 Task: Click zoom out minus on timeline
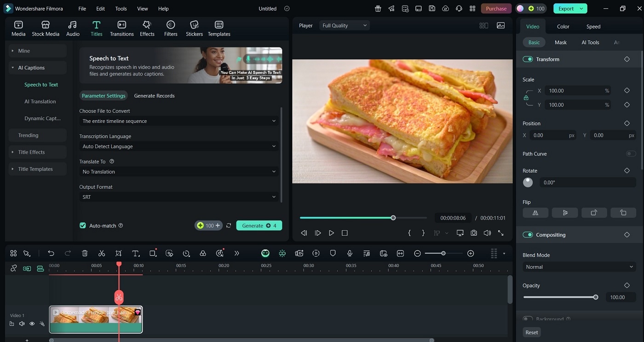[x=417, y=253]
